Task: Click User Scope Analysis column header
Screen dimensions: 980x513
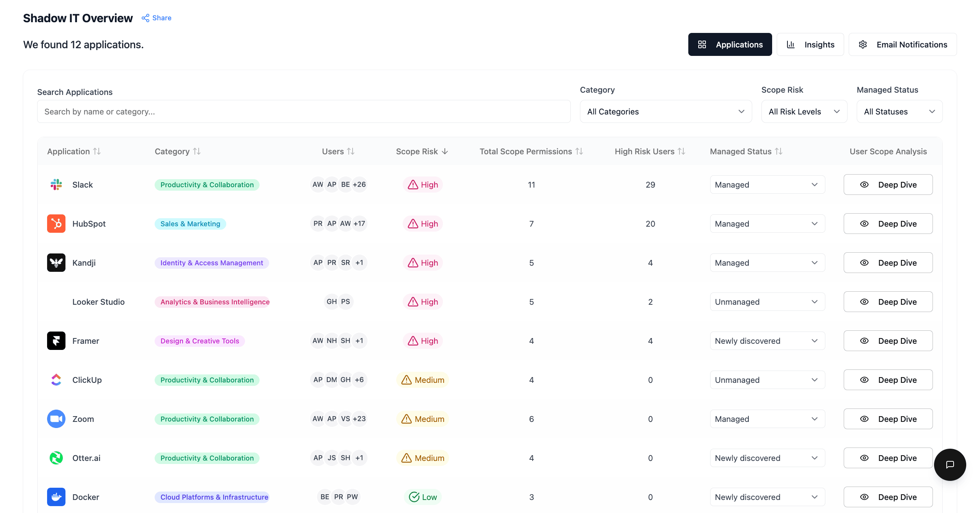Action: pos(888,152)
